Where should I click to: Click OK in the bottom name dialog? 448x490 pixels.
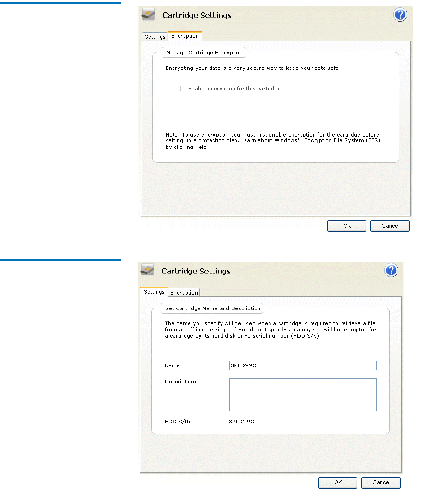[337, 482]
